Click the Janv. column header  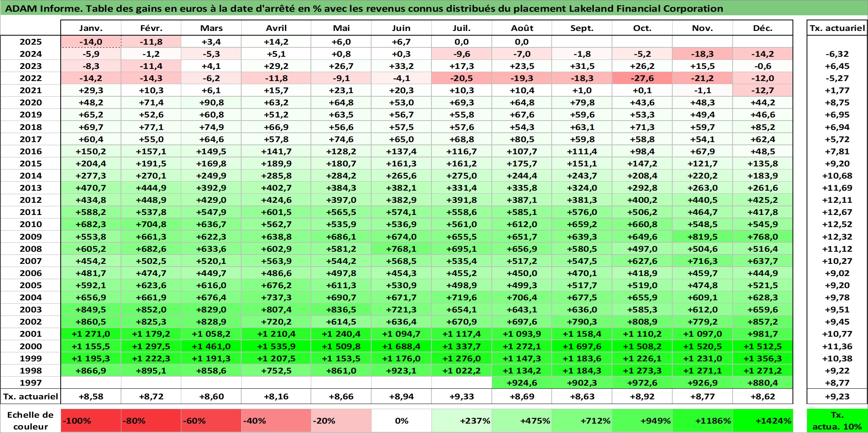click(x=91, y=28)
